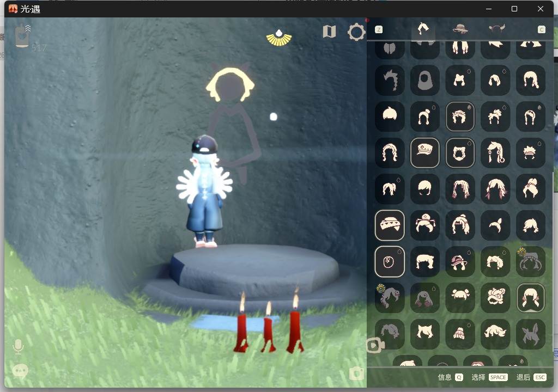
Task: Open the game settings gear
Action: click(356, 32)
